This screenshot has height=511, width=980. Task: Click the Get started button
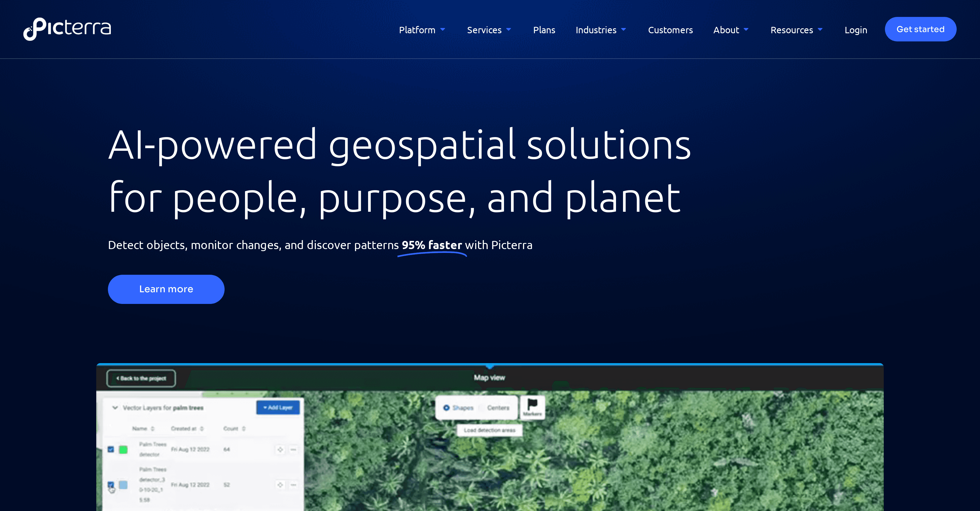point(920,29)
